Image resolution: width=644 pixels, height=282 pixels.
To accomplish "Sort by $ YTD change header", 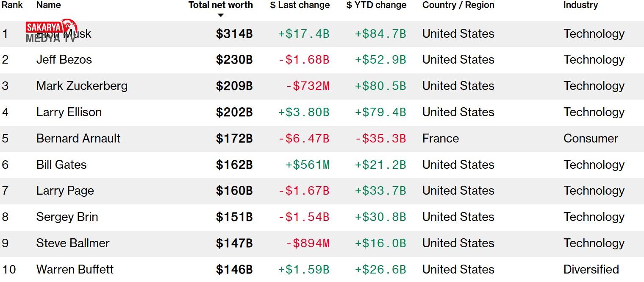I will point(376,5).
